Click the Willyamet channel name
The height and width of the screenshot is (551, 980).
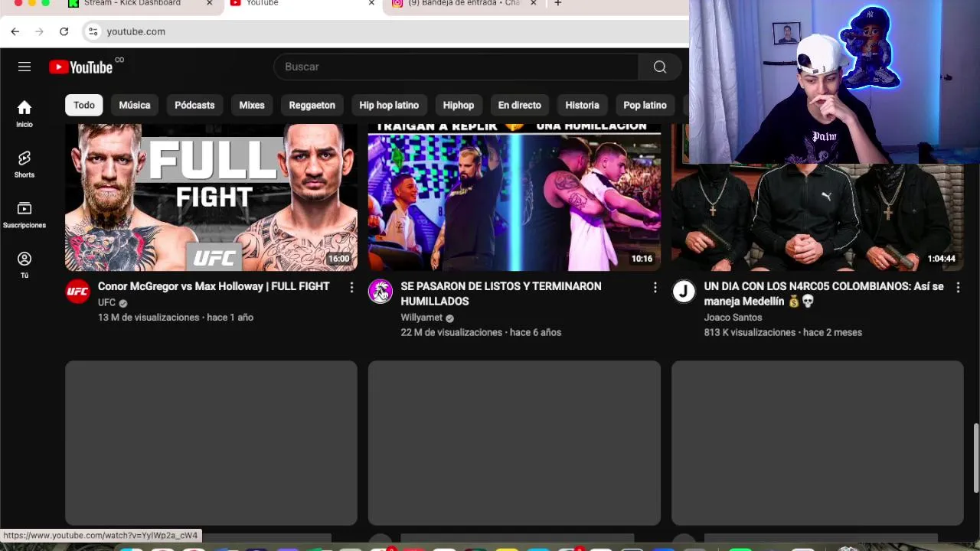[x=422, y=318]
